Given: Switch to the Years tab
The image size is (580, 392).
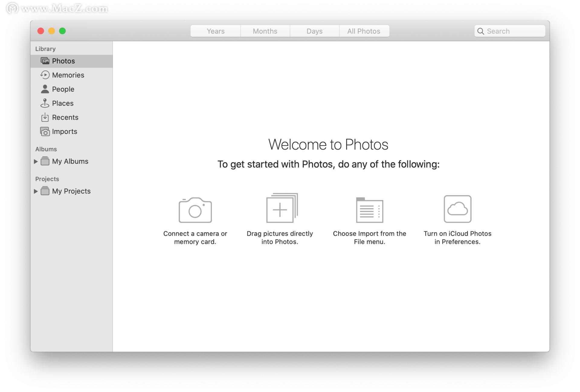Looking at the screenshot, I should point(215,31).
